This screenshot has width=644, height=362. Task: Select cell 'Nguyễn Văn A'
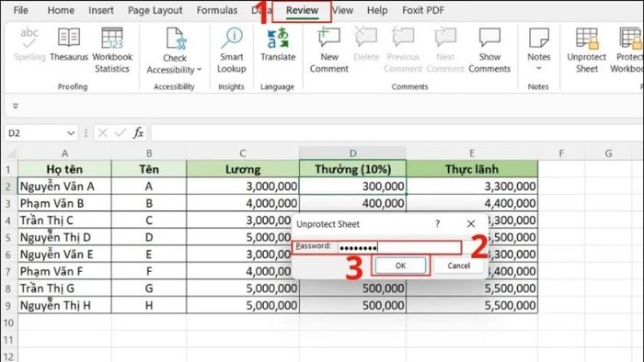click(64, 187)
